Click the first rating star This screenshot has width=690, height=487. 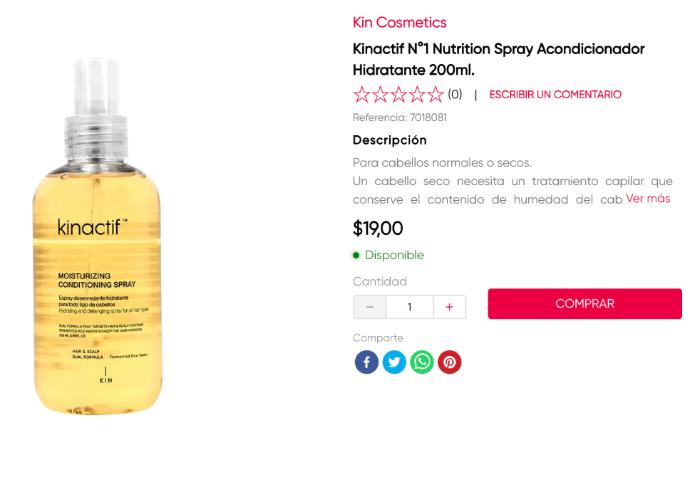(362, 94)
